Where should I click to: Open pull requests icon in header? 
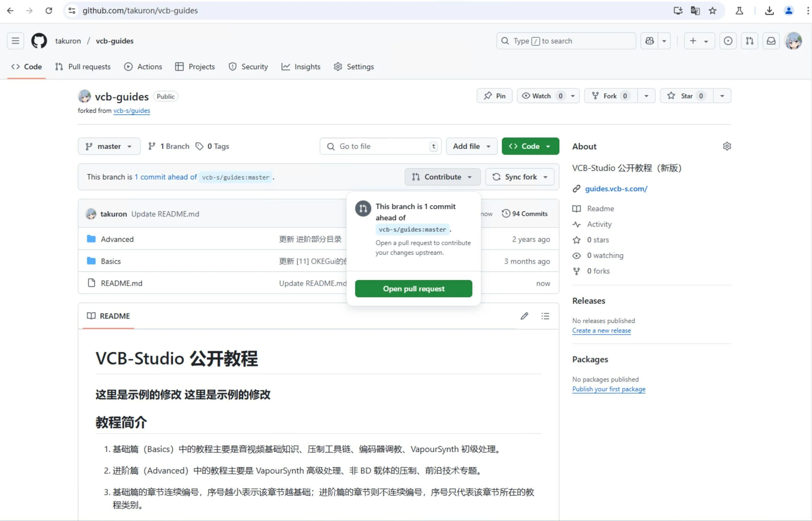tap(749, 41)
